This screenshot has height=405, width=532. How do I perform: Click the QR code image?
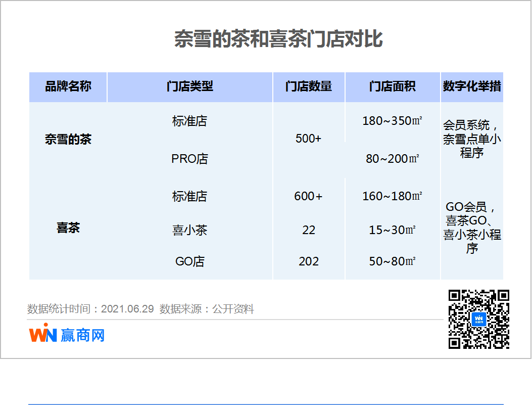[479, 319]
